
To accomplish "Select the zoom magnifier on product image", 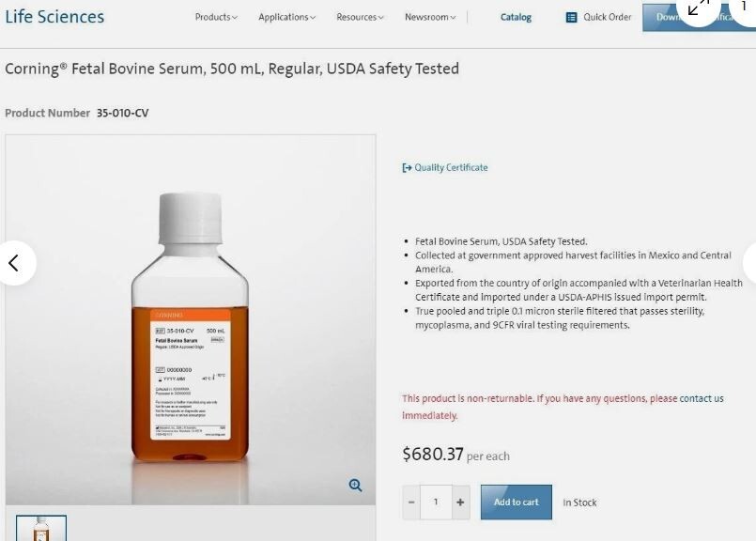I will coord(355,485).
